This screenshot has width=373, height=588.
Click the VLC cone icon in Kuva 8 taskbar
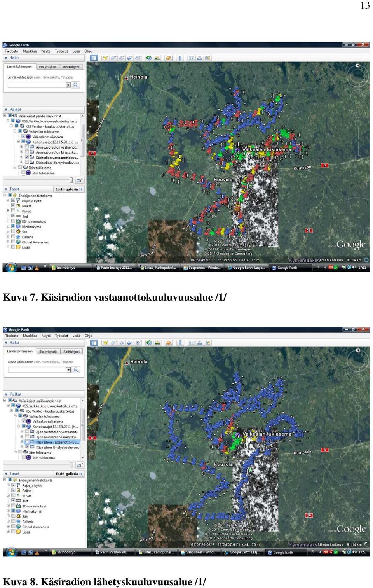pyautogui.click(x=37, y=552)
